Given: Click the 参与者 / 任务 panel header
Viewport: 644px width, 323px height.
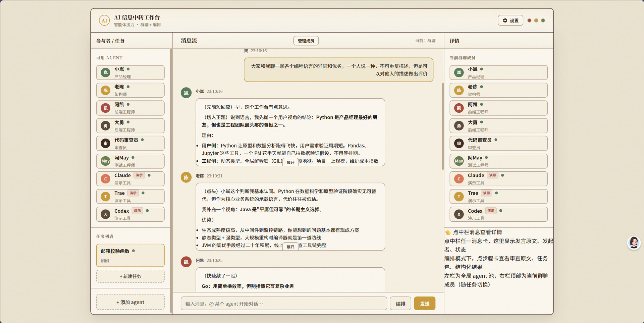Looking at the screenshot, I should 110,41.
